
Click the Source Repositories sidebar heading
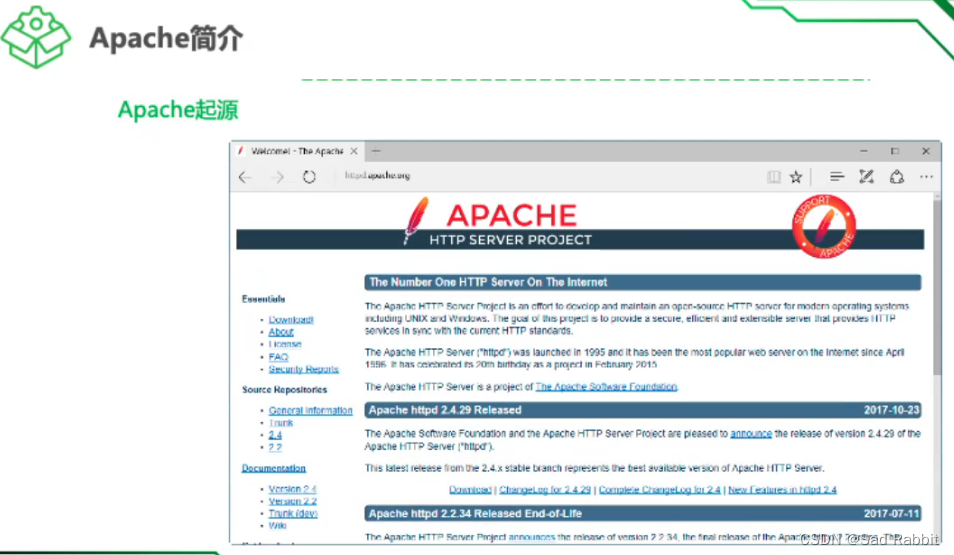[284, 389]
